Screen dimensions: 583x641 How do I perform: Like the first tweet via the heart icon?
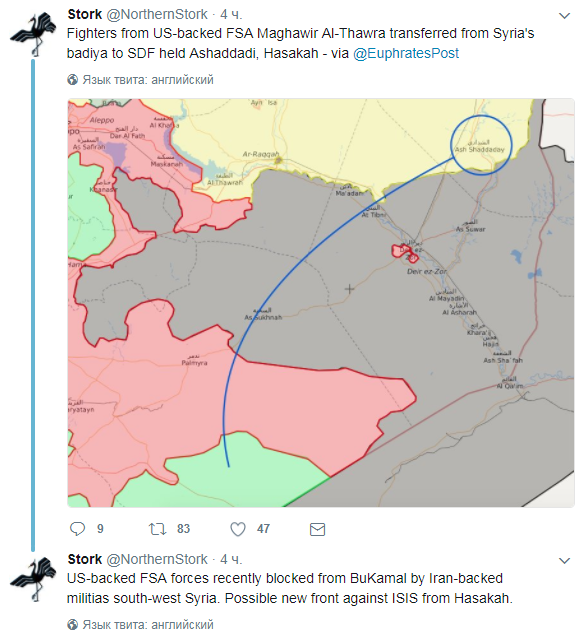point(238,529)
